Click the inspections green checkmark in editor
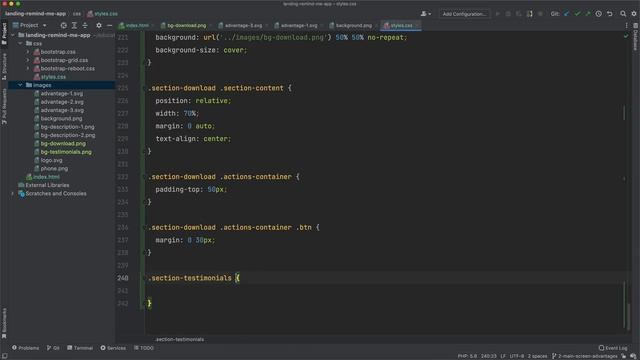 tap(626, 36)
